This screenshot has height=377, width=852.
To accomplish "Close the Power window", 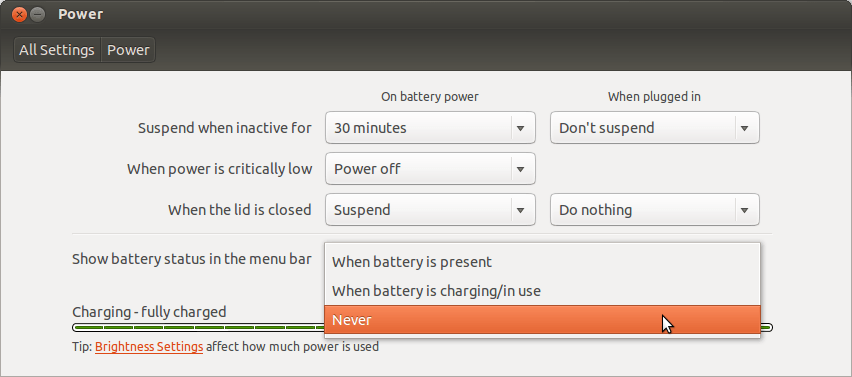I will pyautogui.click(x=19, y=15).
